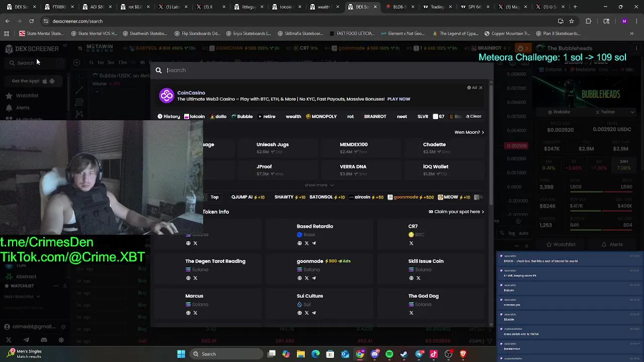
Task: Select the Top boosted tab
Action: point(214,197)
